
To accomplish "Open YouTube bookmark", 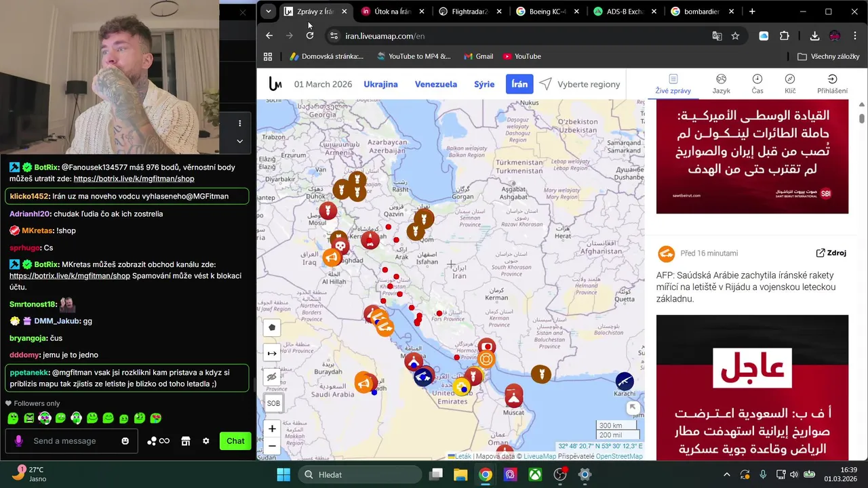I will (x=521, y=56).
